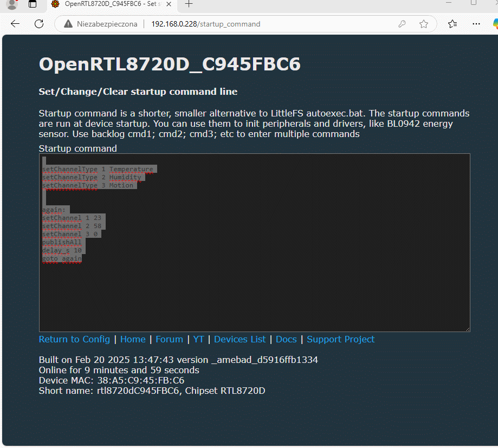This screenshot has height=448, width=498.
Task: Go to the Devices List link
Action: [240, 340]
